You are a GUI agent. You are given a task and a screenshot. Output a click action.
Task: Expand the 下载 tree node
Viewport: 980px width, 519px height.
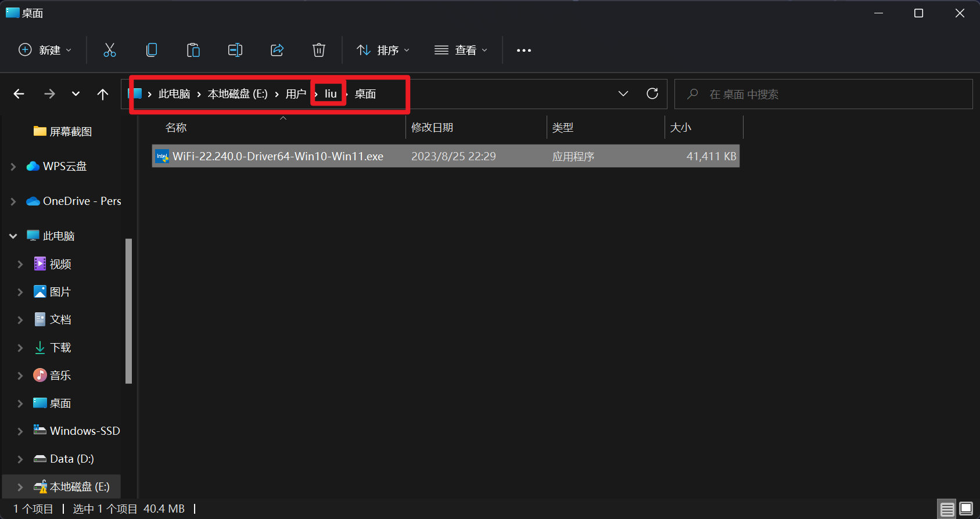click(x=20, y=348)
